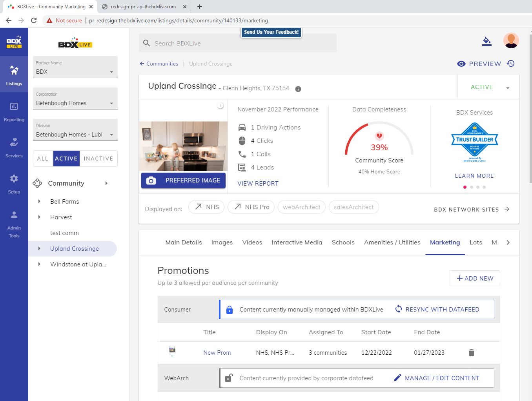Select the INACTIVE listings filter
532x401 pixels.
(x=98, y=159)
